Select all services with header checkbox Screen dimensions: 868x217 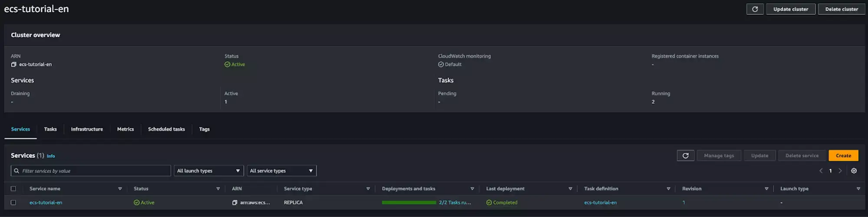pyautogui.click(x=13, y=189)
